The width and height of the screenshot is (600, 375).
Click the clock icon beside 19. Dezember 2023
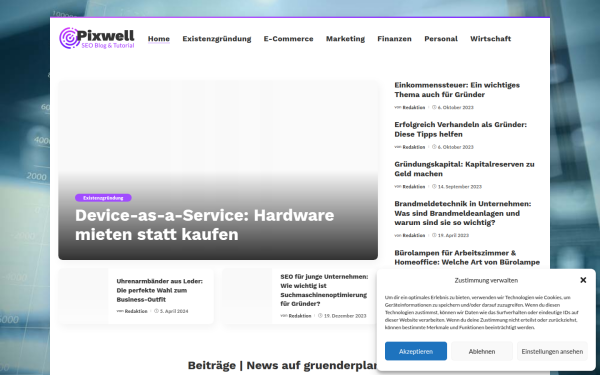(320, 316)
